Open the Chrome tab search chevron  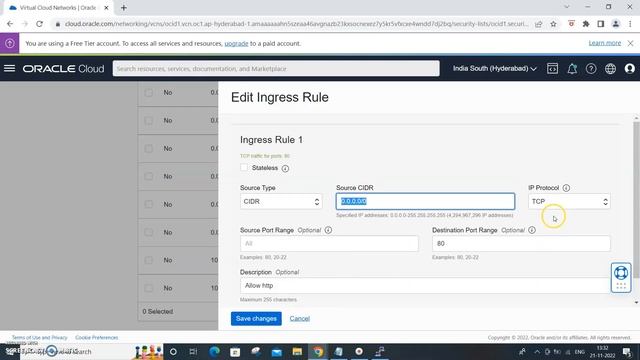[567, 7]
